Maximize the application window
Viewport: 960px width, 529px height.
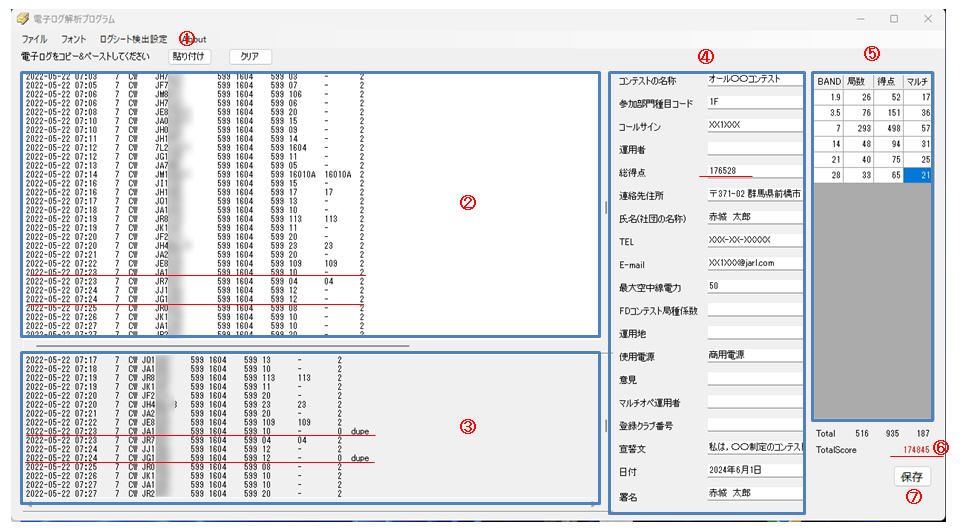click(893, 18)
